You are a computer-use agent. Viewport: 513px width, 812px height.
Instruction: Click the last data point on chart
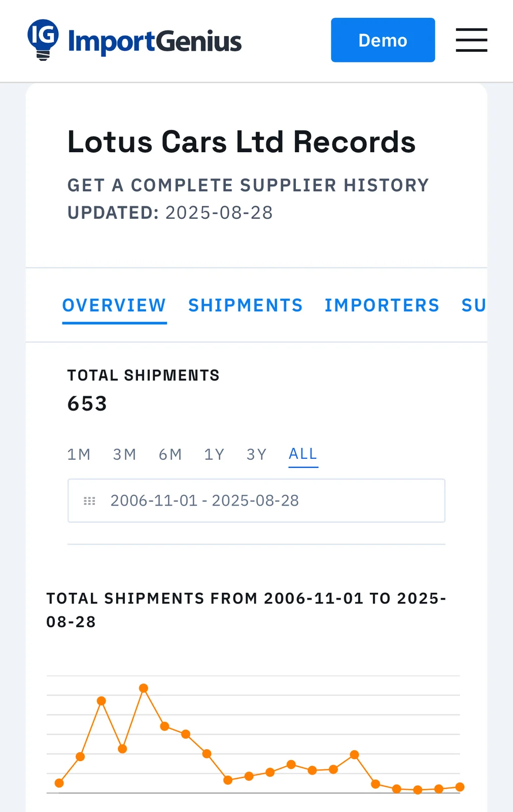(460, 787)
